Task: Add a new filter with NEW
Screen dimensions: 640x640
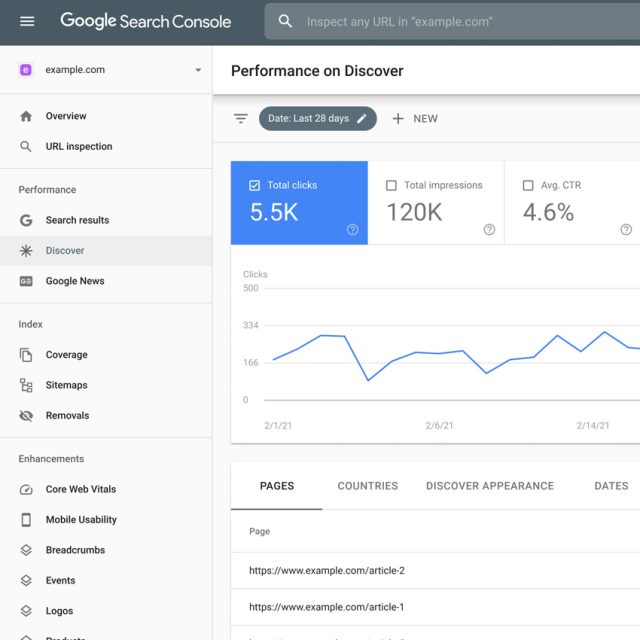Action: [x=415, y=119]
